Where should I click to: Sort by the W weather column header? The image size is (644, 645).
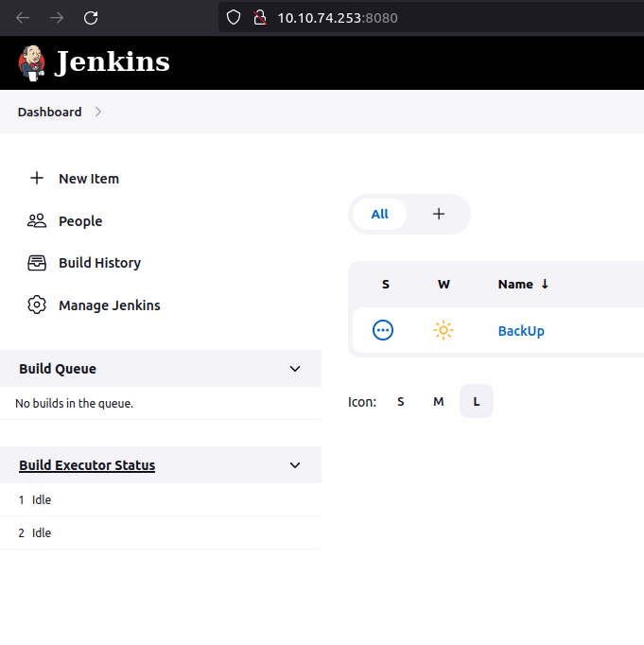[x=444, y=285]
